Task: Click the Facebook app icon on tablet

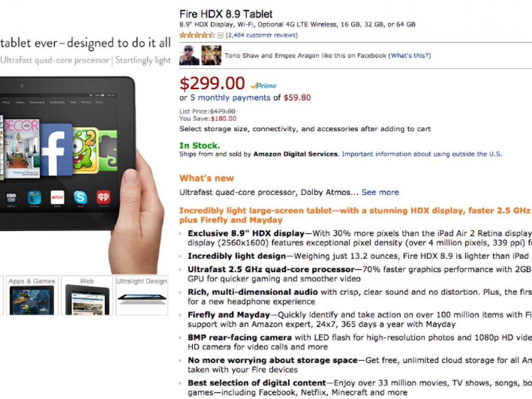Action: (x=56, y=149)
